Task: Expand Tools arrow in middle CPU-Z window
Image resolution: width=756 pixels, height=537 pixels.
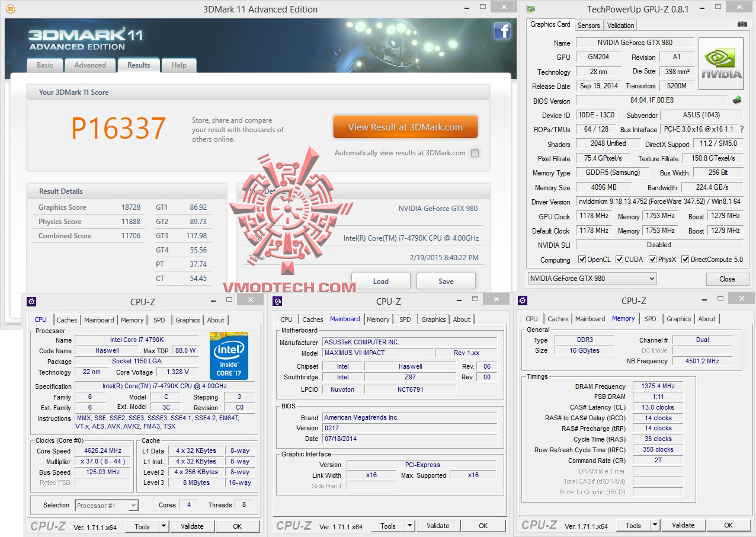Action: click(409, 526)
